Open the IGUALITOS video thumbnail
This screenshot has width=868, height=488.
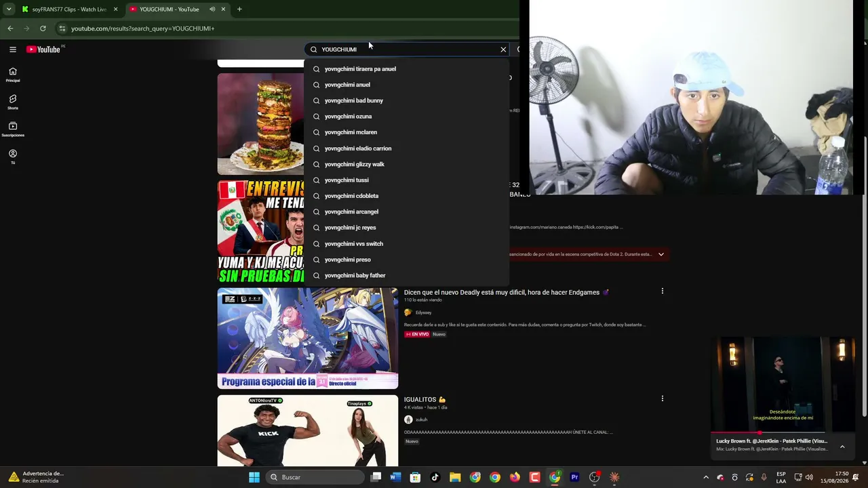pyautogui.click(x=308, y=431)
